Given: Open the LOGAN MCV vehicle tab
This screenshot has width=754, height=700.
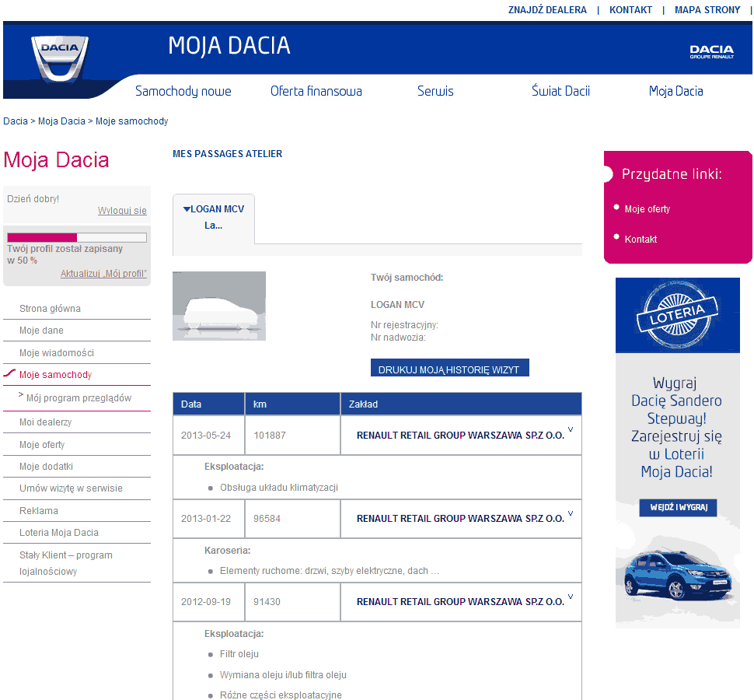Looking at the screenshot, I should pyautogui.click(x=214, y=217).
